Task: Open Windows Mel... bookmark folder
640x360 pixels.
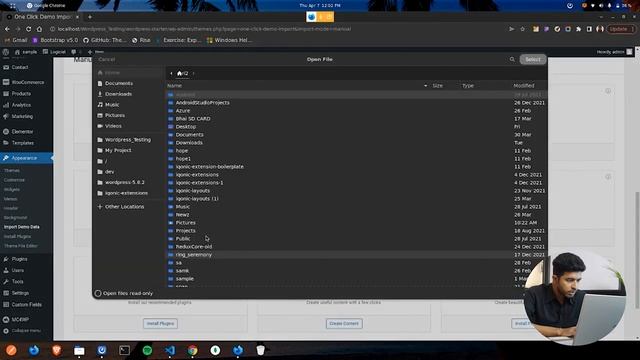Action: point(229,40)
